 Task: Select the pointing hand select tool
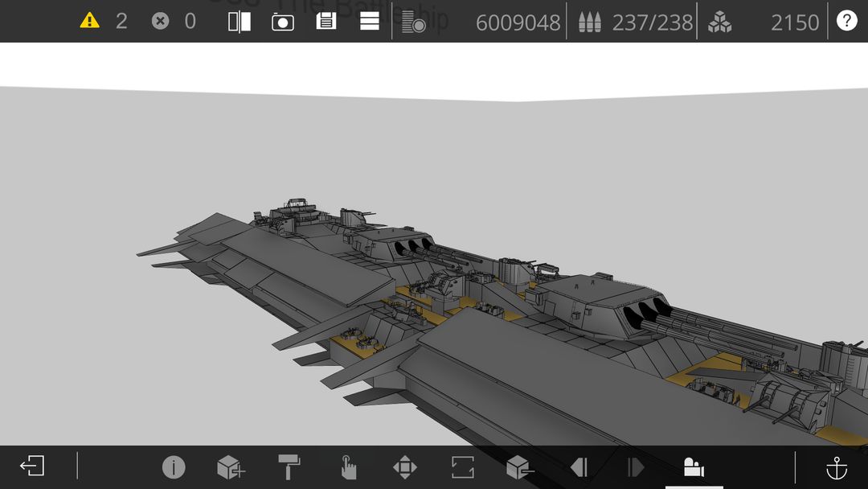348,466
